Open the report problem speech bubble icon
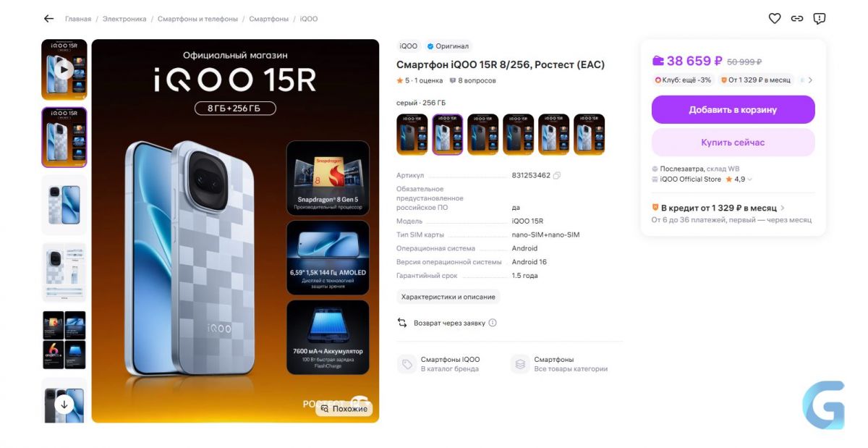The image size is (868, 448). [x=820, y=19]
